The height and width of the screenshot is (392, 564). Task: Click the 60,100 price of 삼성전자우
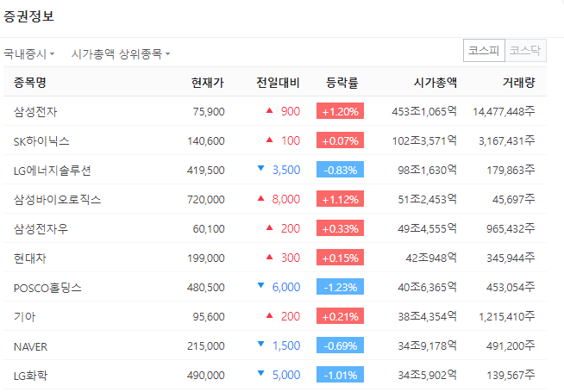209,229
